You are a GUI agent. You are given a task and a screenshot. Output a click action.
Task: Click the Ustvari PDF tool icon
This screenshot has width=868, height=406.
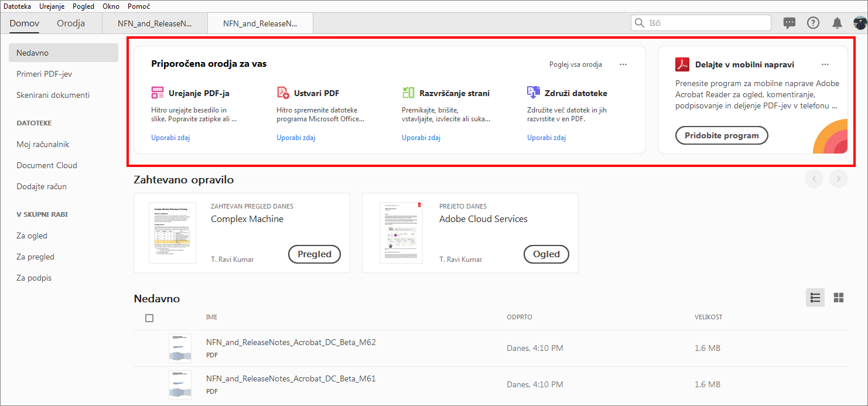pos(283,93)
